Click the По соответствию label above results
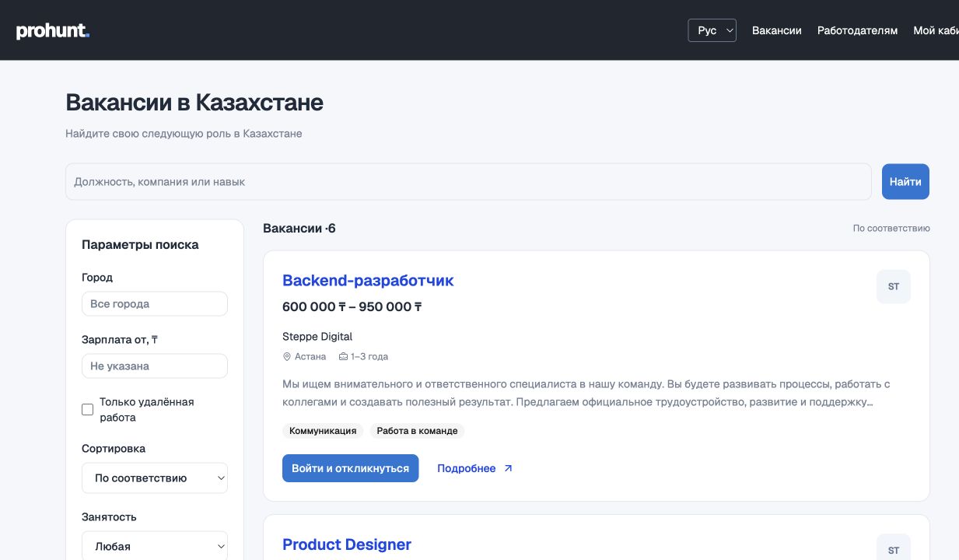 (x=891, y=229)
